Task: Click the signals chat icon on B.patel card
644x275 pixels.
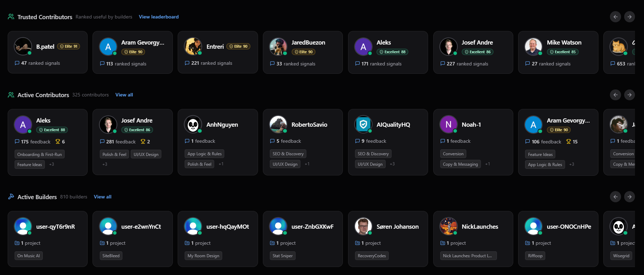Action: pyautogui.click(x=17, y=63)
